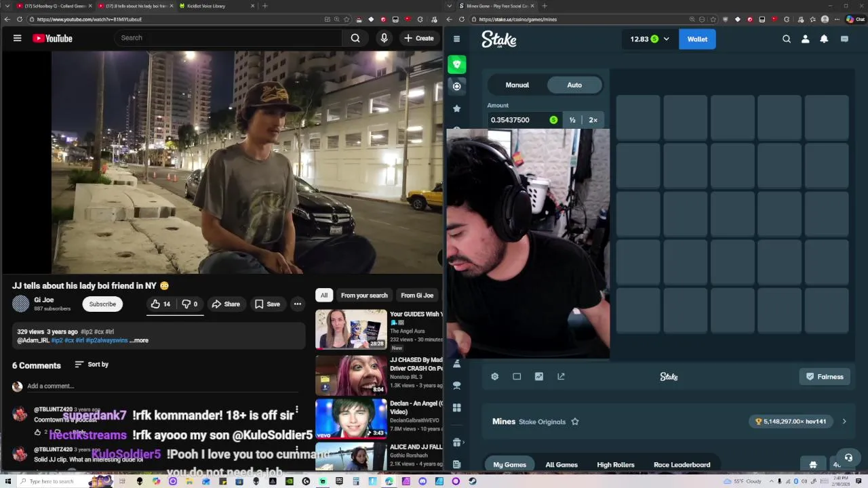
Task: Expand video description with ...more
Action: [139, 340]
